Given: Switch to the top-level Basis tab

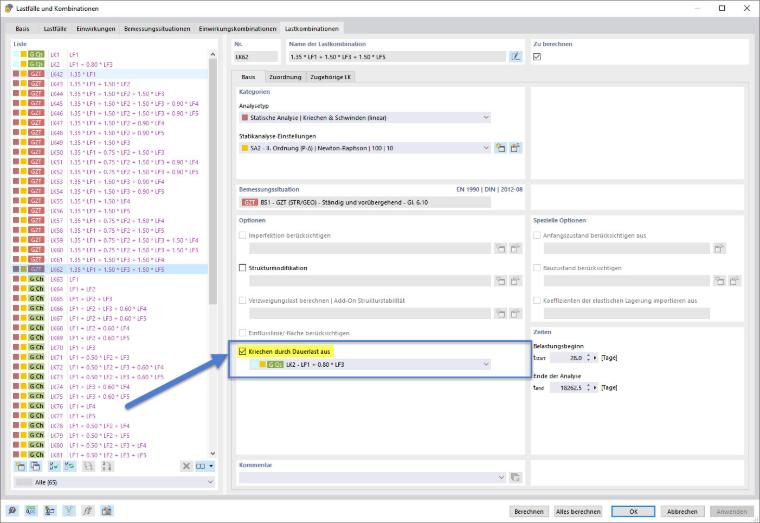Looking at the screenshot, I should pos(22,29).
